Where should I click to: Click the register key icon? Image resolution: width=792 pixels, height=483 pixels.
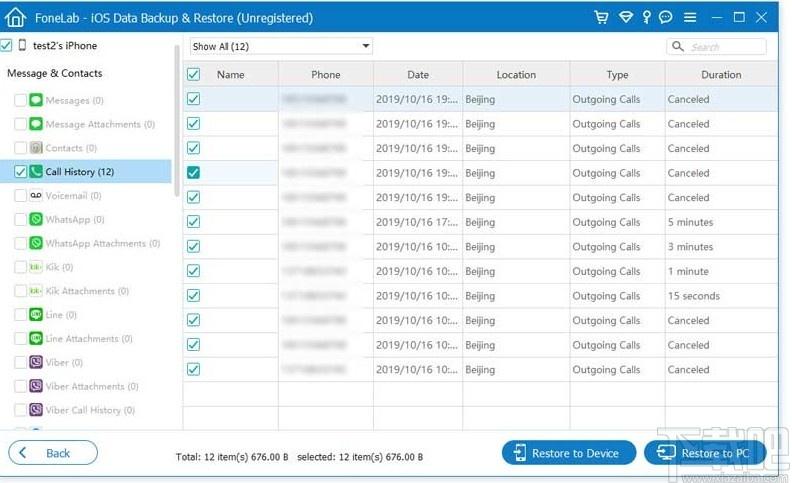pos(647,17)
